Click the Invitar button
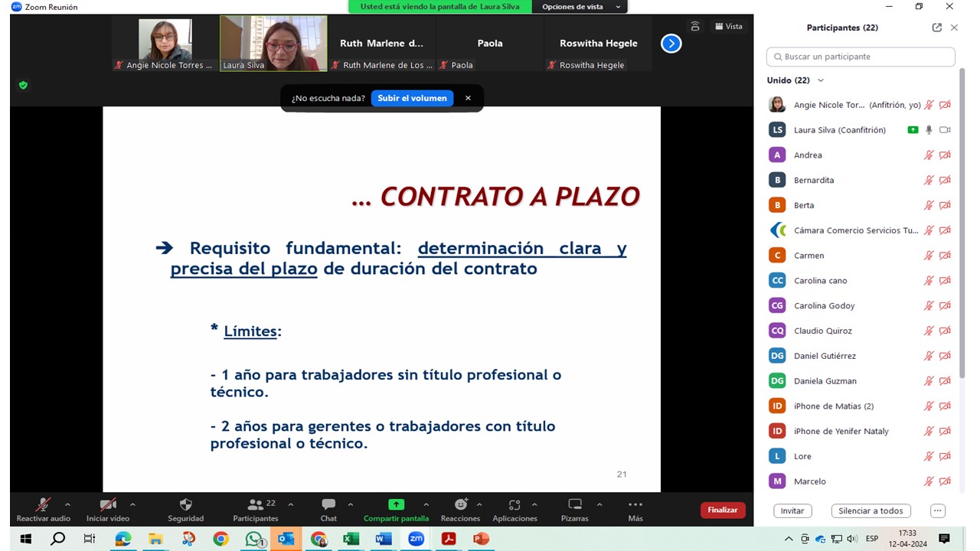This screenshot has width=980, height=551. [x=792, y=510]
